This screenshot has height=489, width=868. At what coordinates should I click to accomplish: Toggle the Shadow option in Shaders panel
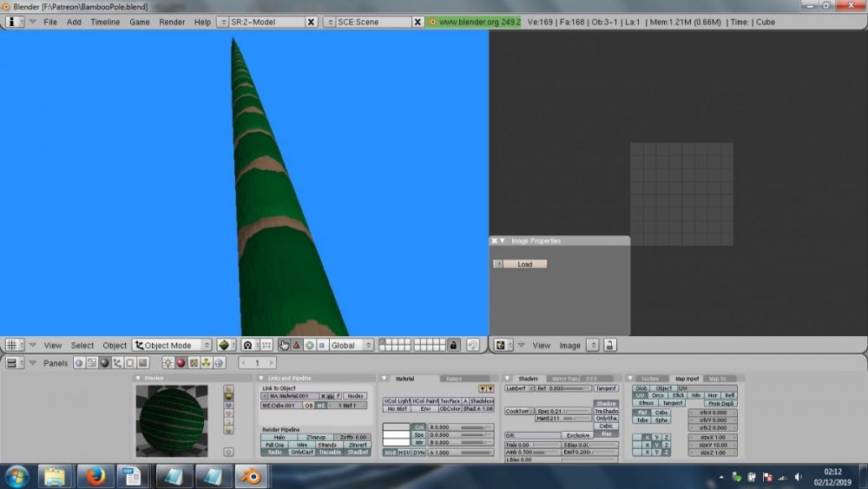[606, 404]
